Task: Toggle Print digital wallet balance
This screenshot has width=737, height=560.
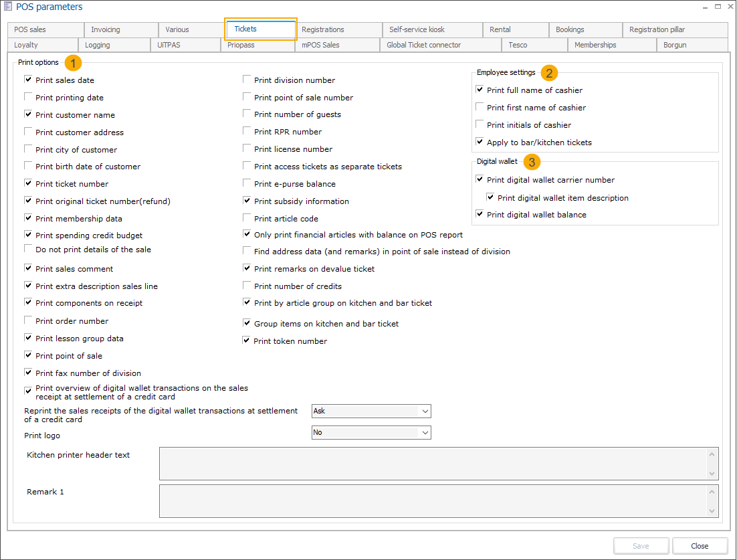Action: point(480,213)
